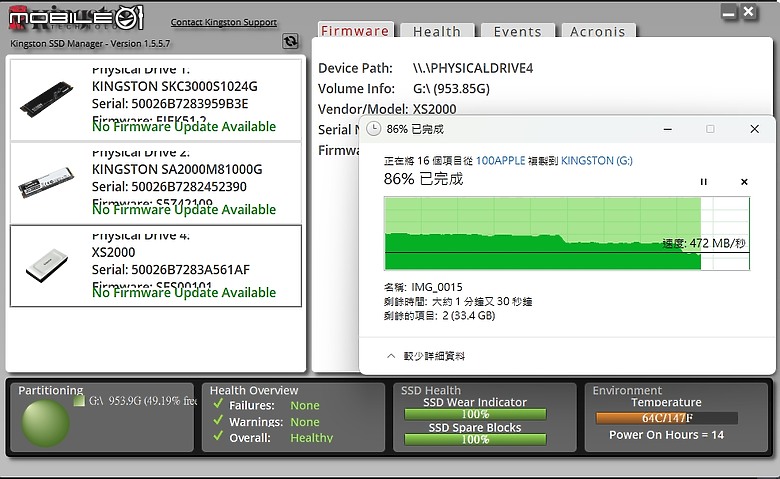Viewport: 780px width, 479px height.
Task: Select the KINGSTON SA2000M81000G drive thumbnail
Action: (x=46, y=182)
